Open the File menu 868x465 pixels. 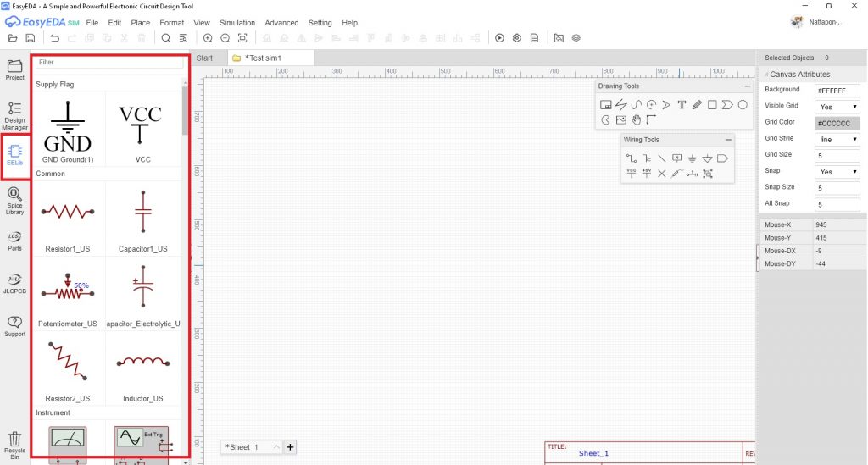tap(92, 23)
